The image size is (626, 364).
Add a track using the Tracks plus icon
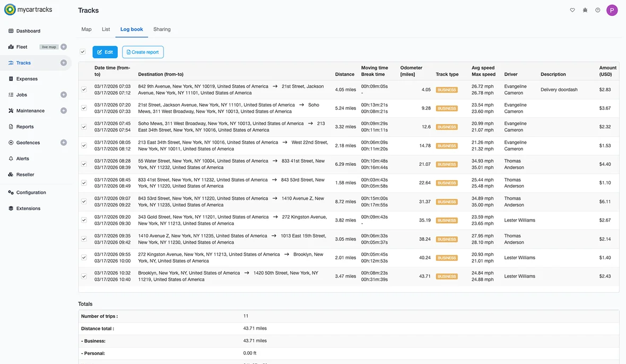pyautogui.click(x=63, y=62)
